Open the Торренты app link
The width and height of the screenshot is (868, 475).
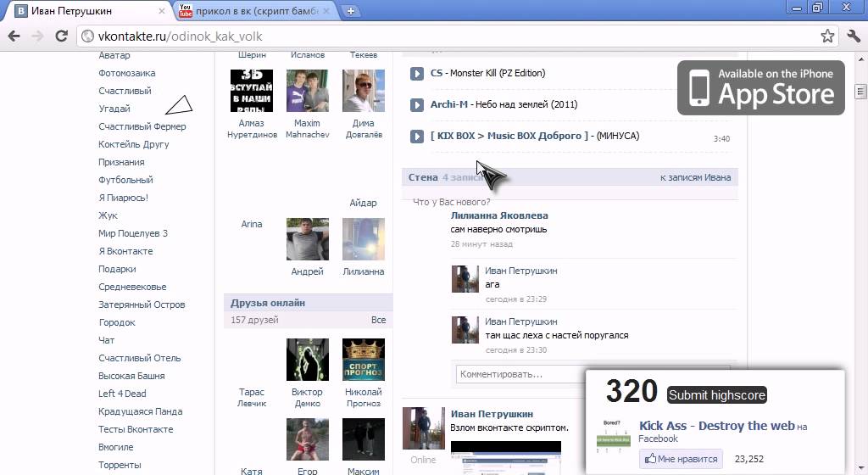click(120, 465)
